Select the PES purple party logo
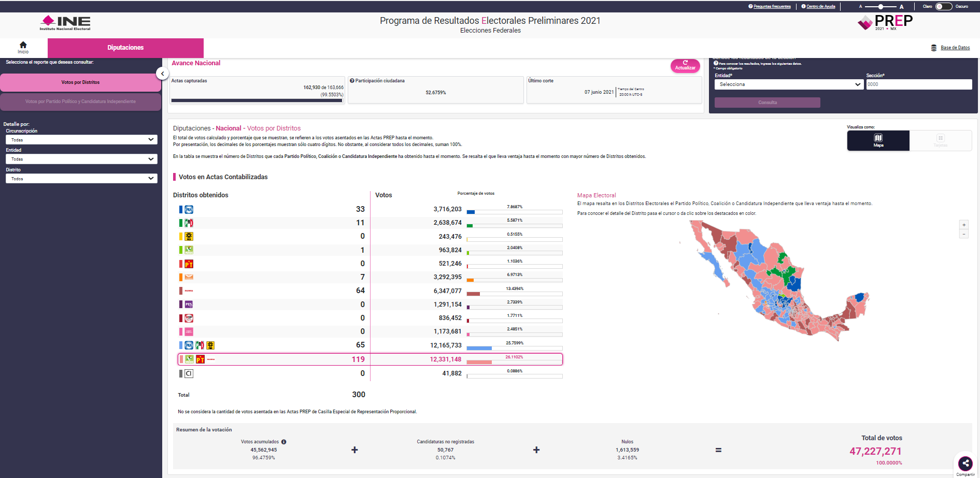The width and height of the screenshot is (980, 478). pyautogui.click(x=189, y=305)
